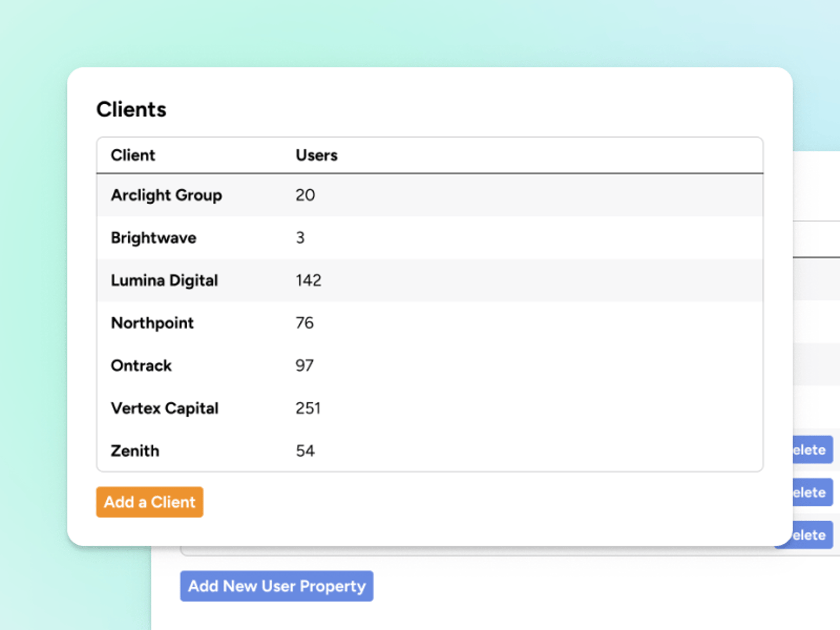Select the Zenith client row
This screenshot has height=630, width=840.
pyautogui.click(x=135, y=450)
